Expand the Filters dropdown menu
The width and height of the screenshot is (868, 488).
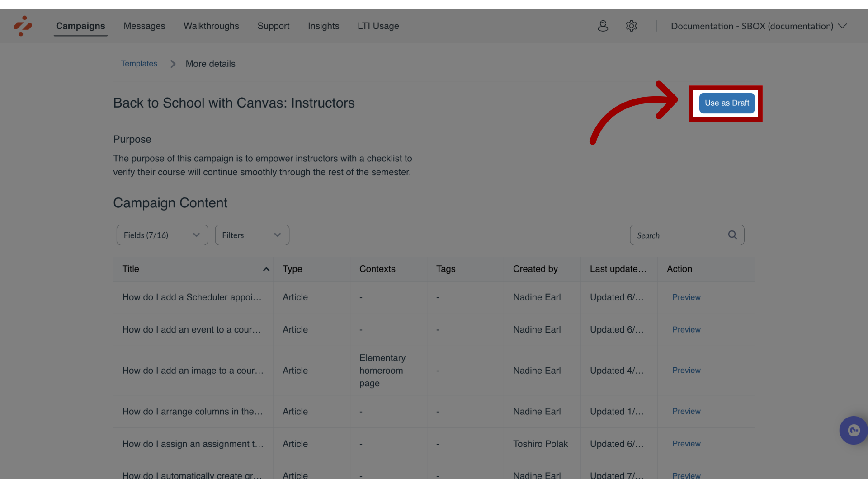[x=252, y=235]
